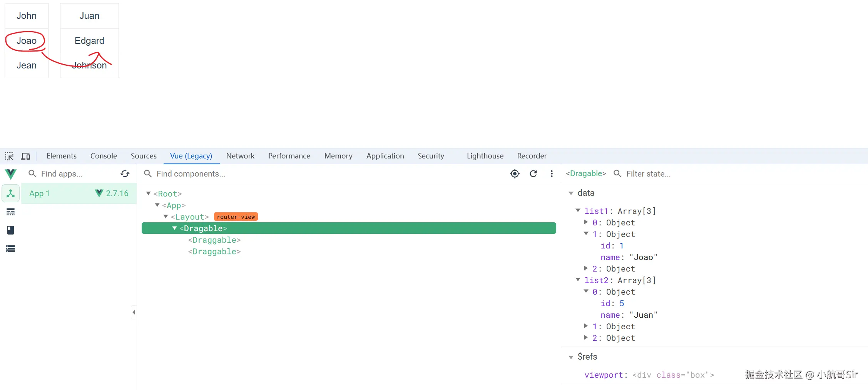Click the Jean list item

(x=27, y=65)
